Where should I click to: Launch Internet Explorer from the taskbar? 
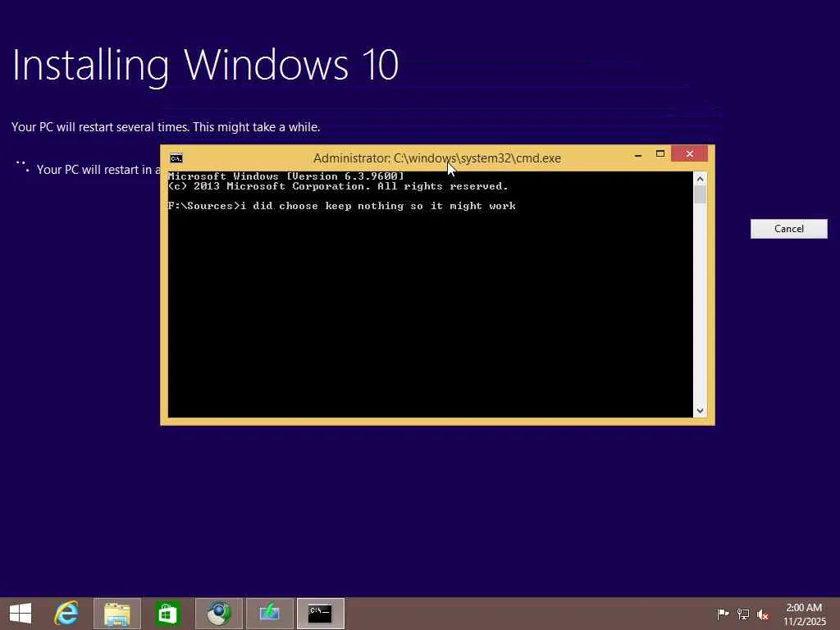click(66, 614)
